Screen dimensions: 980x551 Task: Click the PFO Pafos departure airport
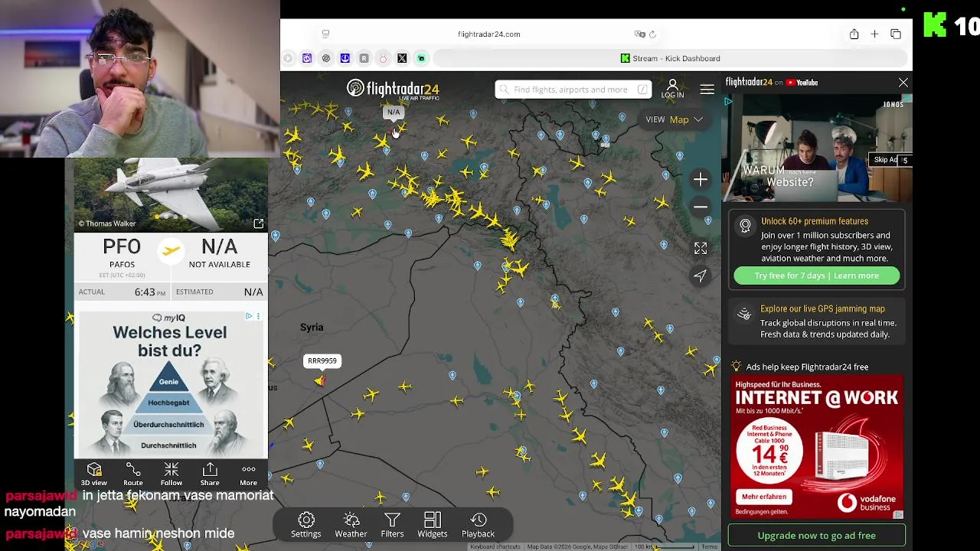(122, 254)
